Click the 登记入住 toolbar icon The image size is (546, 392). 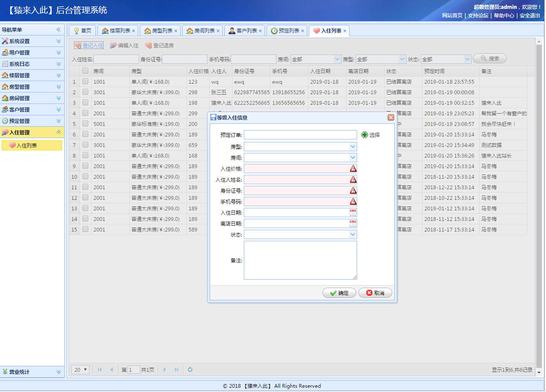click(x=78, y=46)
